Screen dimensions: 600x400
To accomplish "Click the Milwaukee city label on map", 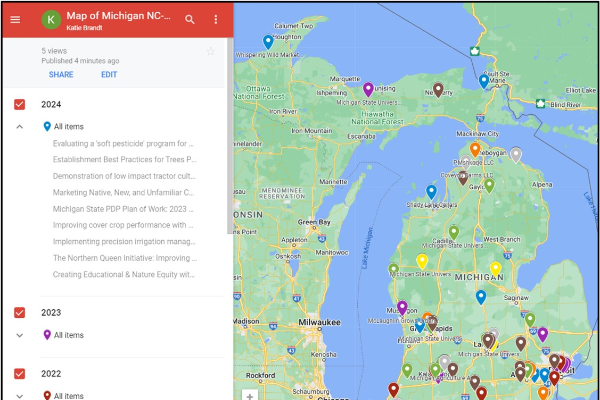I will click(x=320, y=322).
